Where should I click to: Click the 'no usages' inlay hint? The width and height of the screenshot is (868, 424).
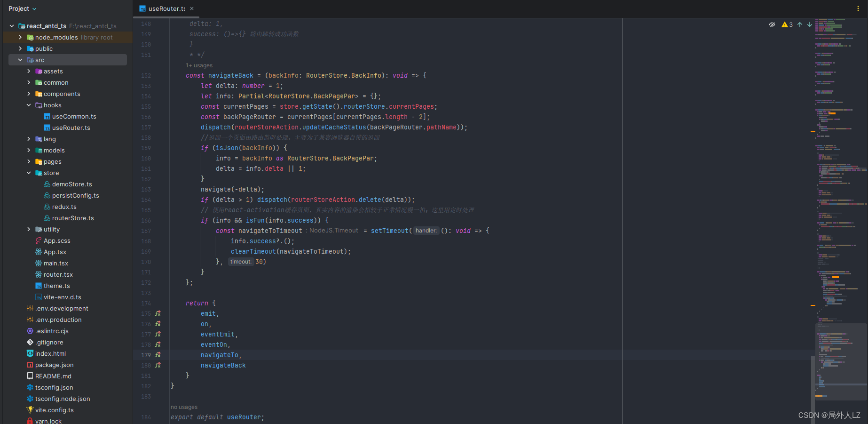tap(184, 407)
